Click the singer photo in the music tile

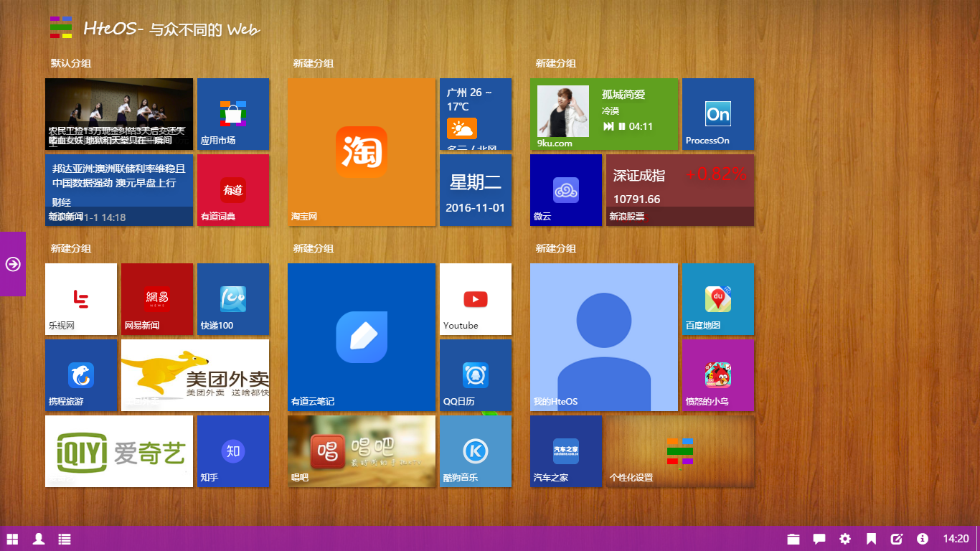click(x=563, y=111)
